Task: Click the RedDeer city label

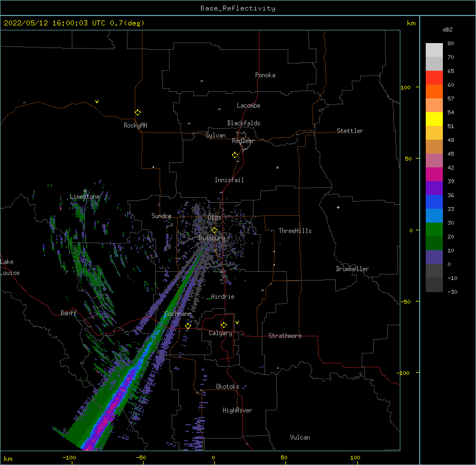Action: [x=243, y=141]
